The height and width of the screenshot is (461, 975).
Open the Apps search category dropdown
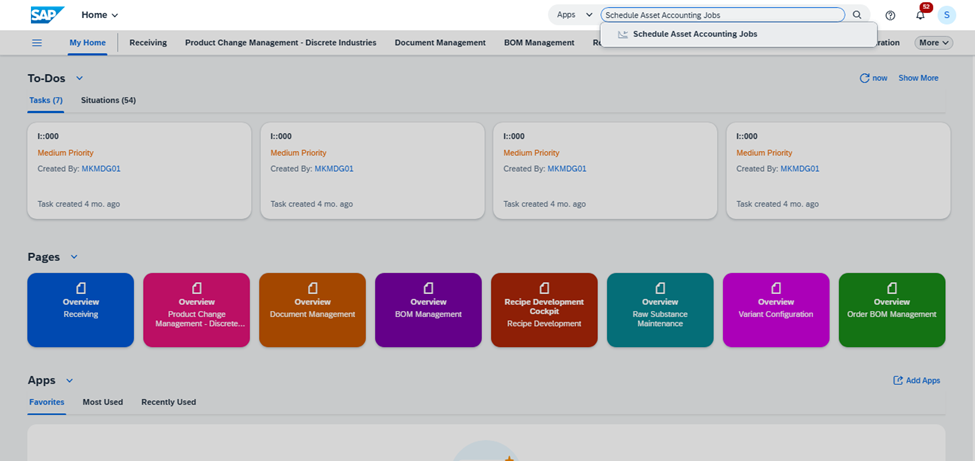point(575,15)
